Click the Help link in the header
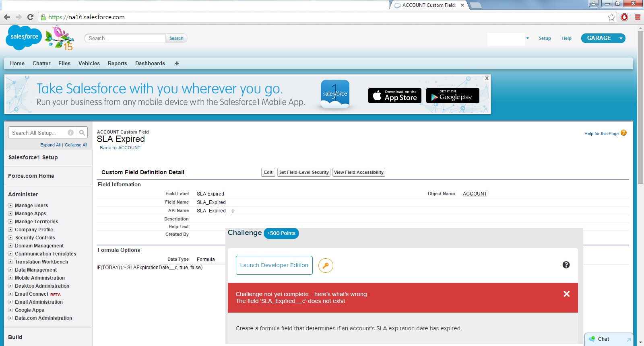644x346 pixels. click(x=567, y=38)
